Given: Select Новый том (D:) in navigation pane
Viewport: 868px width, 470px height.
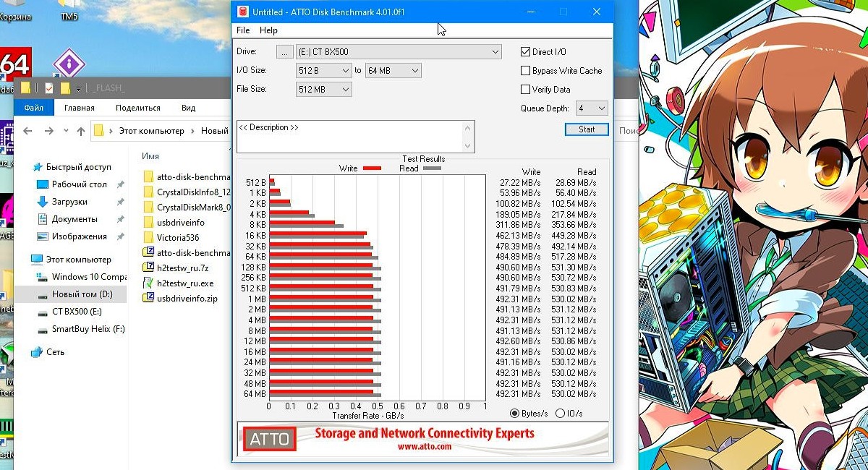Looking at the screenshot, I should point(69,294).
